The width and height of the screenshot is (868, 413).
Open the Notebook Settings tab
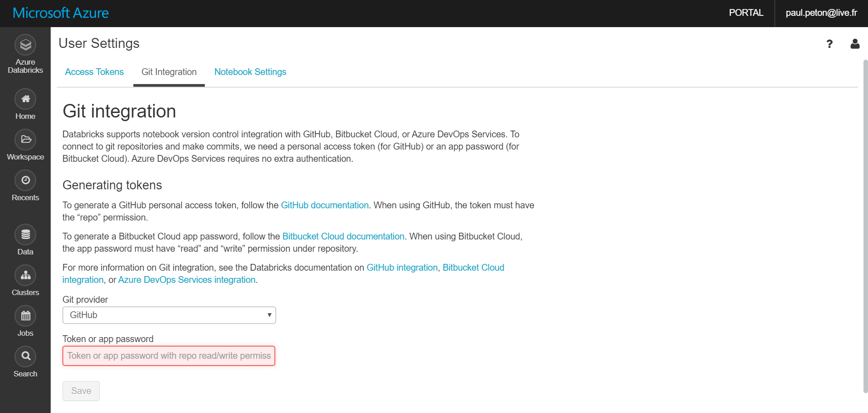[250, 72]
